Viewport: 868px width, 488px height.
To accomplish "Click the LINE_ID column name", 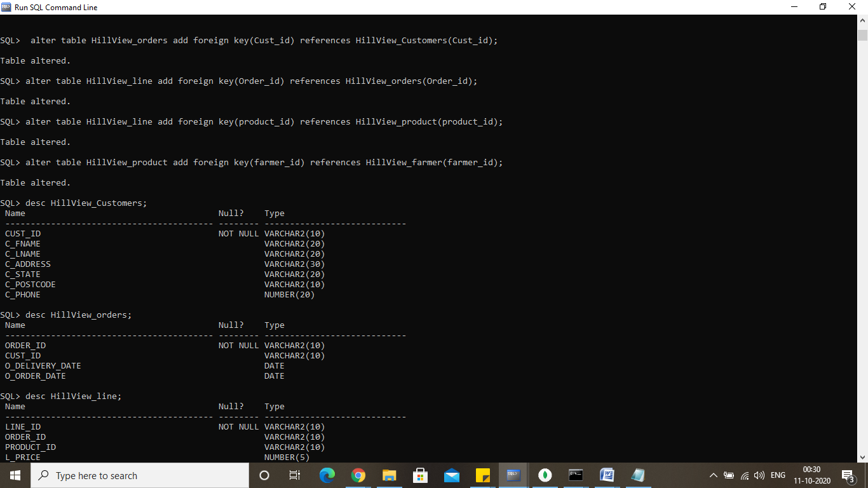I will (x=23, y=427).
